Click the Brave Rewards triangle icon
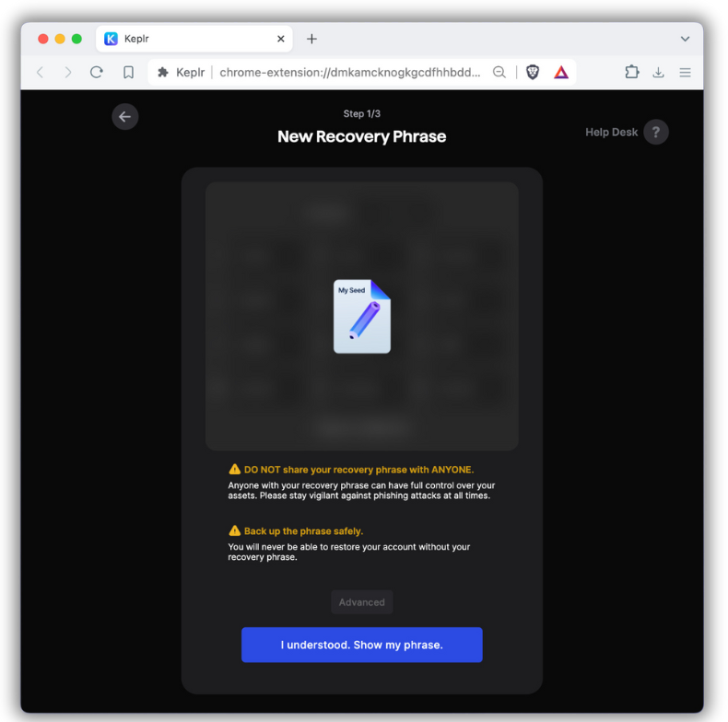The image size is (728, 722). point(561,72)
